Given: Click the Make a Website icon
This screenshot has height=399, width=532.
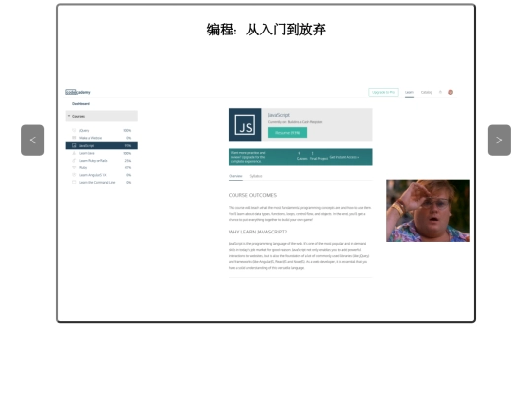Looking at the screenshot, I should [x=74, y=138].
